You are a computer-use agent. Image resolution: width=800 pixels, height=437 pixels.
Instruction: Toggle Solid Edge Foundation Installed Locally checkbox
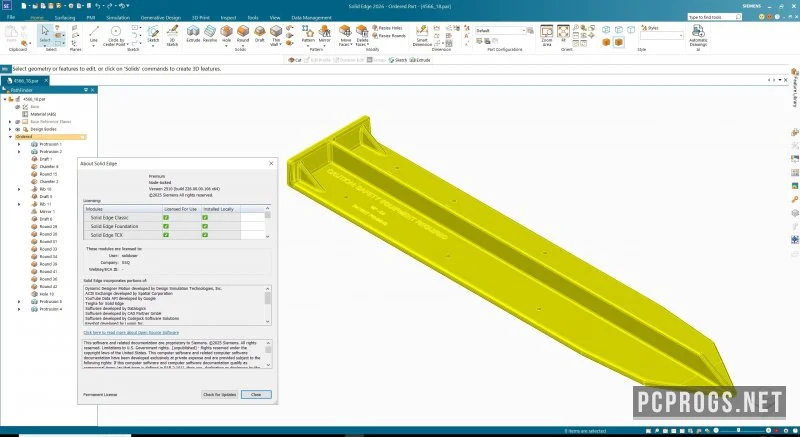pyautogui.click(x=205, y=226)
